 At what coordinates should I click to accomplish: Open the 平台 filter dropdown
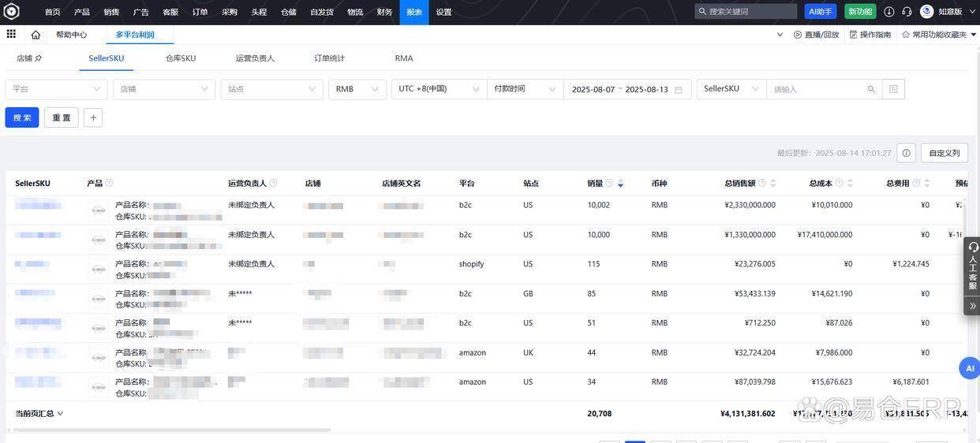click(56, 90)
